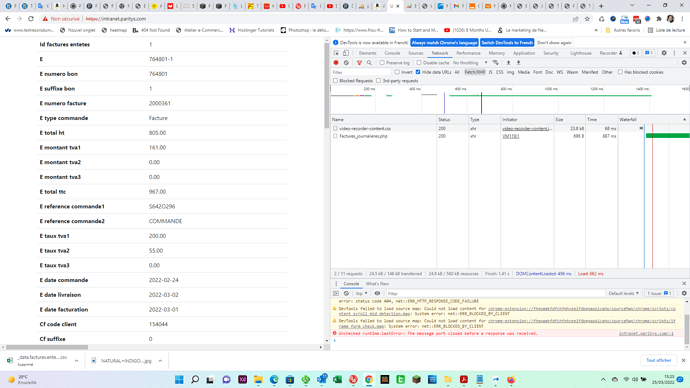
Task: Clear the network log
Action: [346, 62]
